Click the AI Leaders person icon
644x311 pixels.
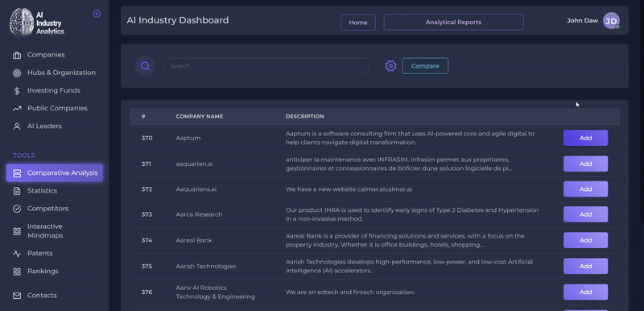[17, 126]
